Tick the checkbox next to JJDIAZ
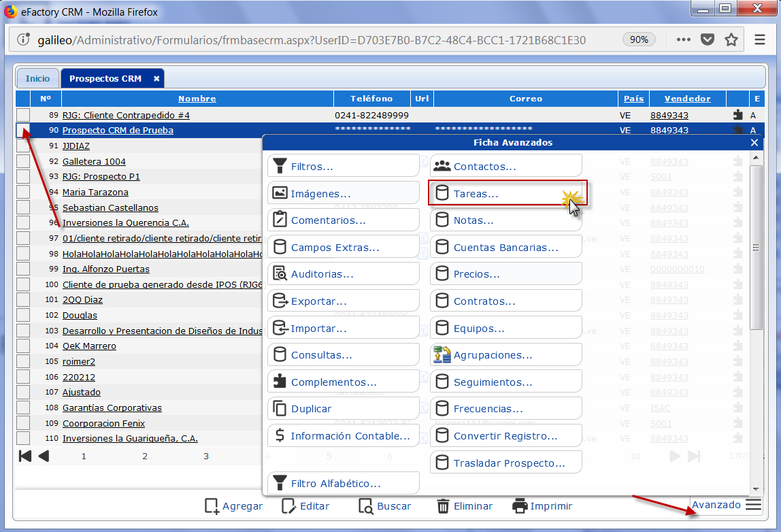Screen dimensions: 781x532 (x=23, y=146)
